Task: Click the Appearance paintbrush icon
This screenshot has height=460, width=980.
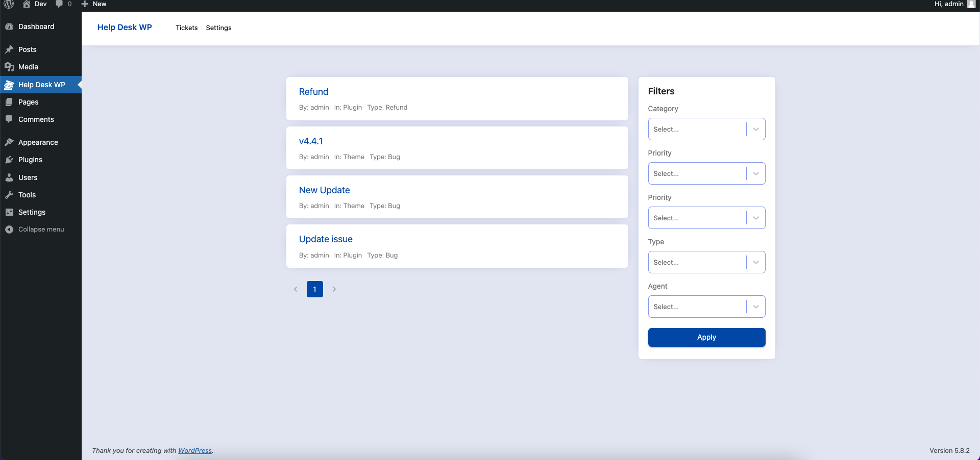Action: tap(9, 142)
